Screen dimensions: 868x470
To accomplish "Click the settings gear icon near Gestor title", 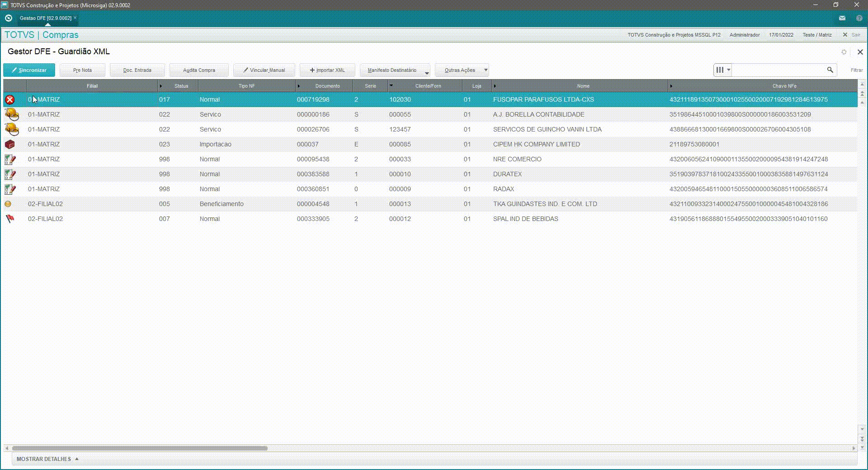I will (x=844, y=52).
